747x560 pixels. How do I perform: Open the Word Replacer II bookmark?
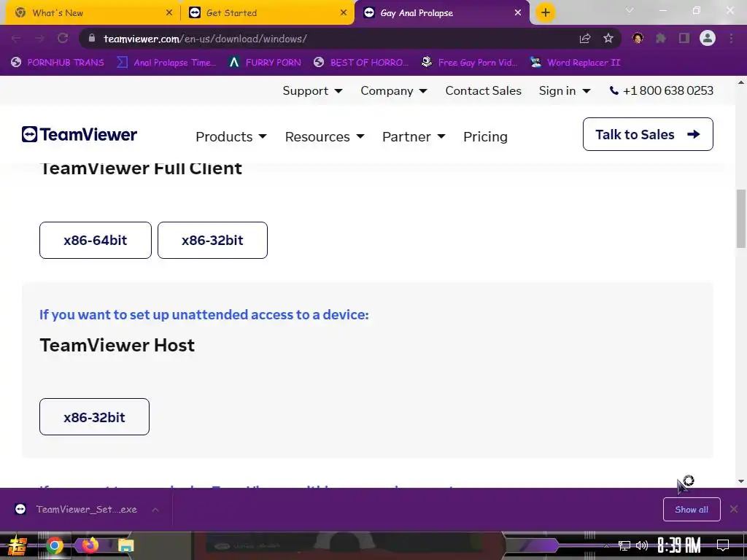click(x=575, y=63)
